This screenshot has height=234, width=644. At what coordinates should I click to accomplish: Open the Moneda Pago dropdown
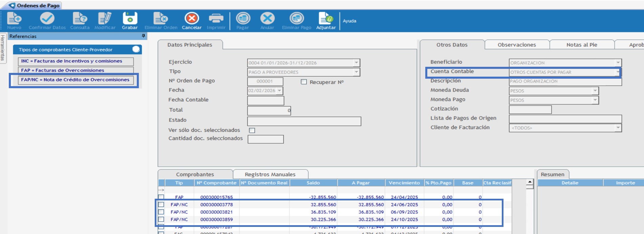595,100
